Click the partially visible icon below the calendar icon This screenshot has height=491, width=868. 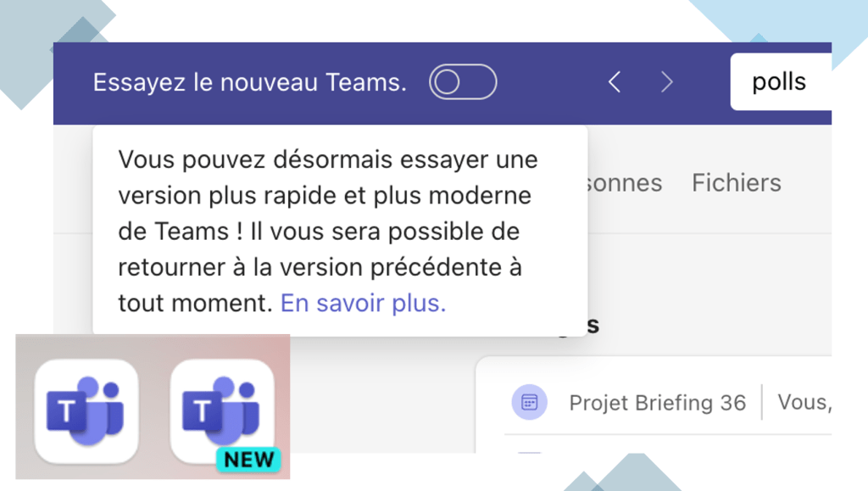tap(529, 455)
